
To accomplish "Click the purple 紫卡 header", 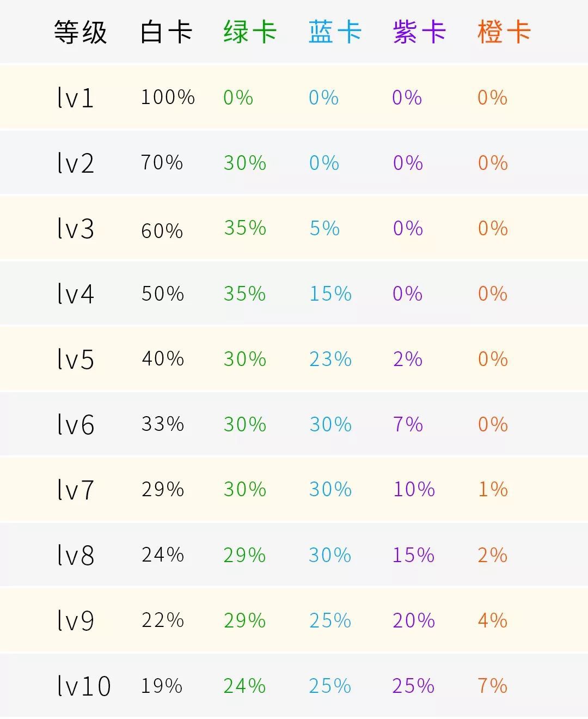I will [419, 32].
